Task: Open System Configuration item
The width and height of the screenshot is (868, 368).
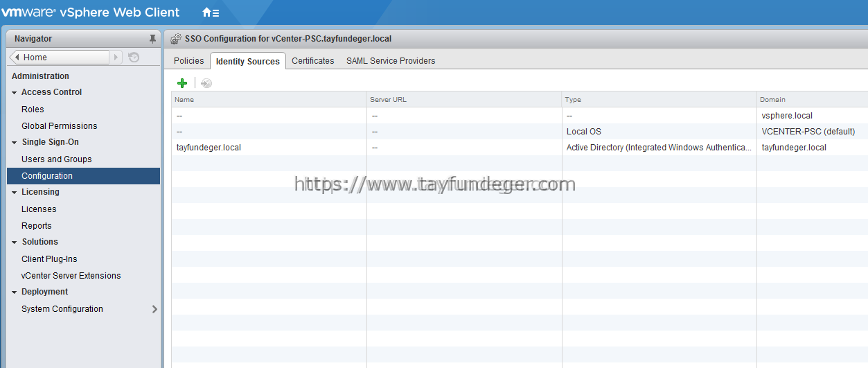Action: tap(62, 309)
